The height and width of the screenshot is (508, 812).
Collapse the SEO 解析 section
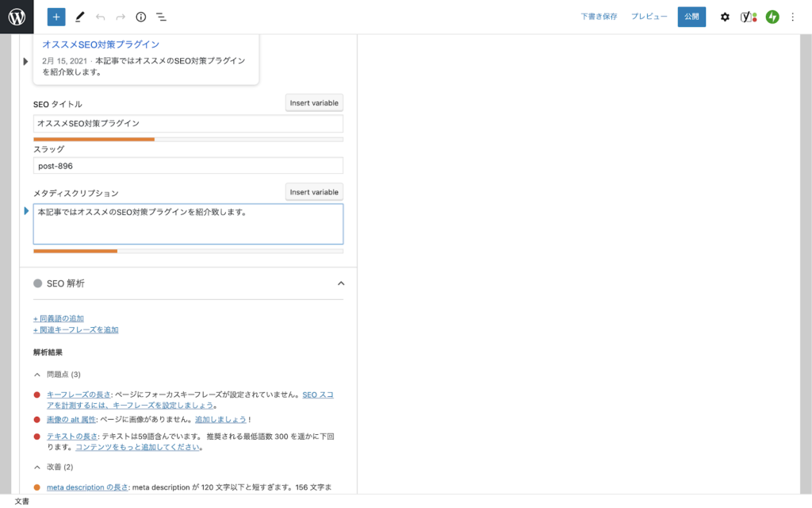(x=341, y=283)
